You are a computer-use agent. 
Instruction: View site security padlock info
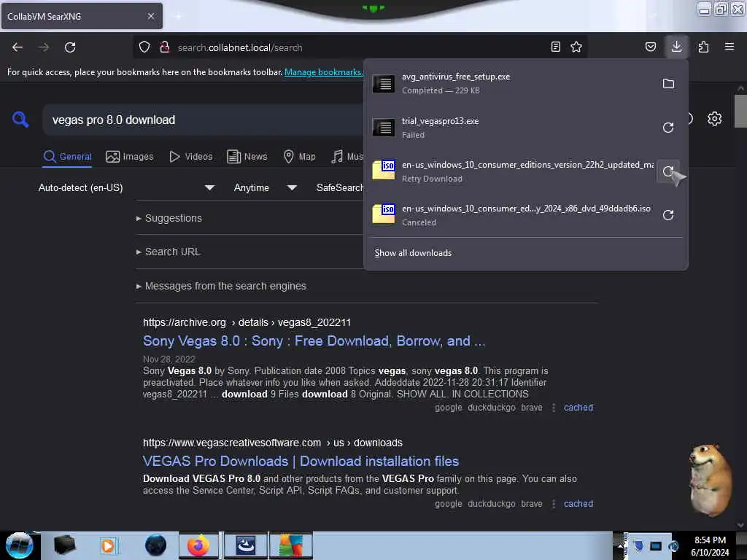click(165, 47)
